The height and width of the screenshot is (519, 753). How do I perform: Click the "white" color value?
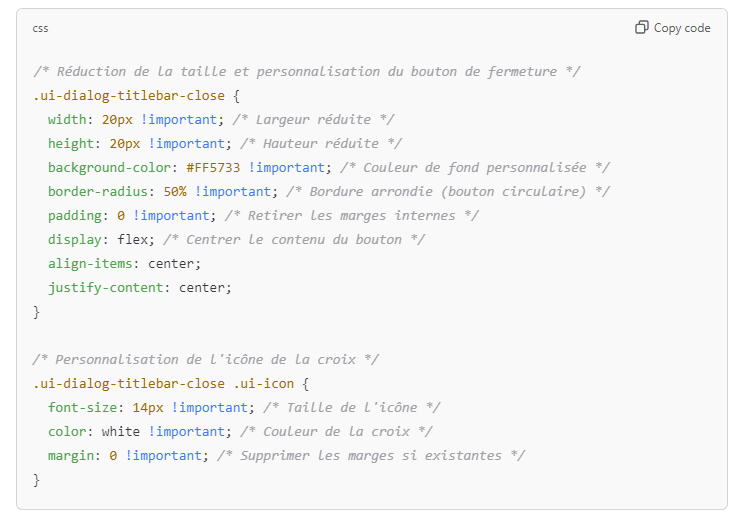point(121,431)
